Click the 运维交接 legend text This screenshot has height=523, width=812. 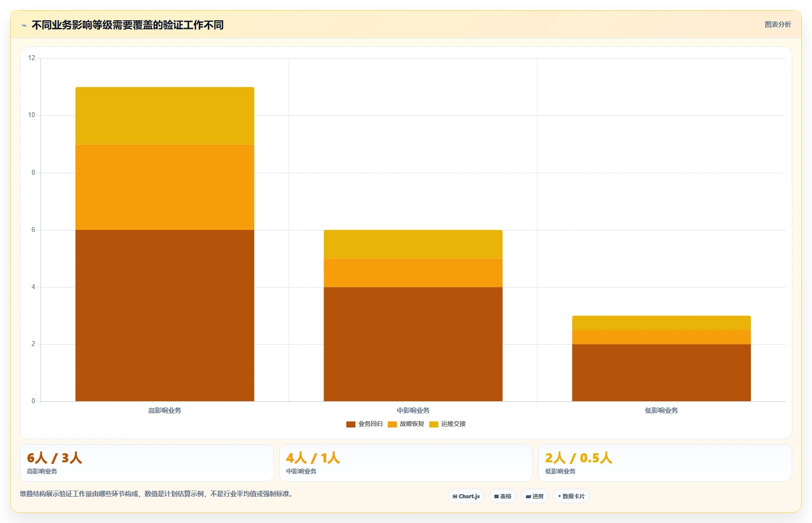coord(454,424)
